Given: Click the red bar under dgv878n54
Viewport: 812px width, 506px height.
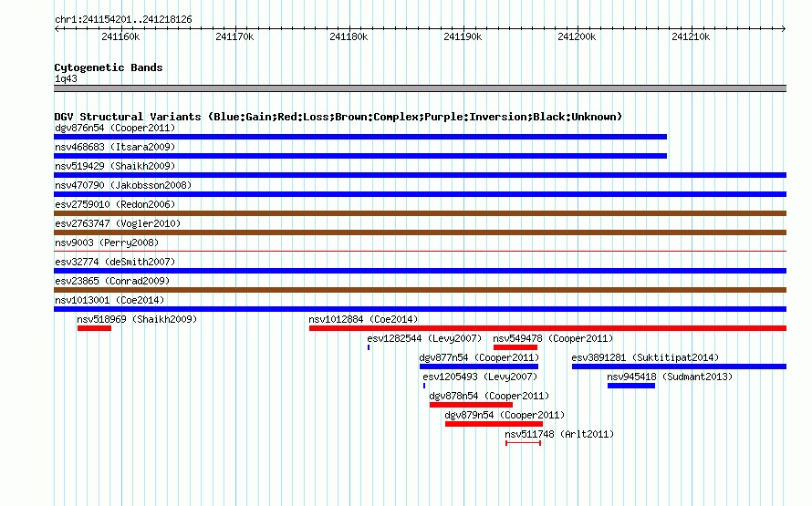Looking at the screenshot, I should 471,405.
